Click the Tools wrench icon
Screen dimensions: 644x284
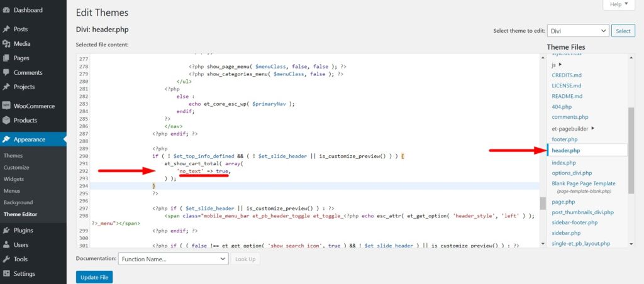tap(6, 259)
